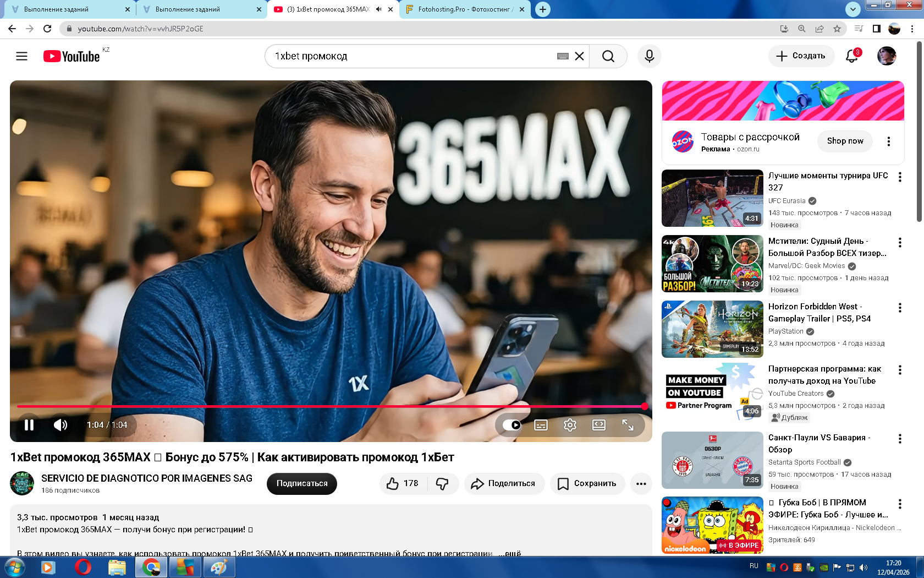Toggle the autoplay switch in player
The height and width of the screenshot is (578, 924).
tap(512, 425)
